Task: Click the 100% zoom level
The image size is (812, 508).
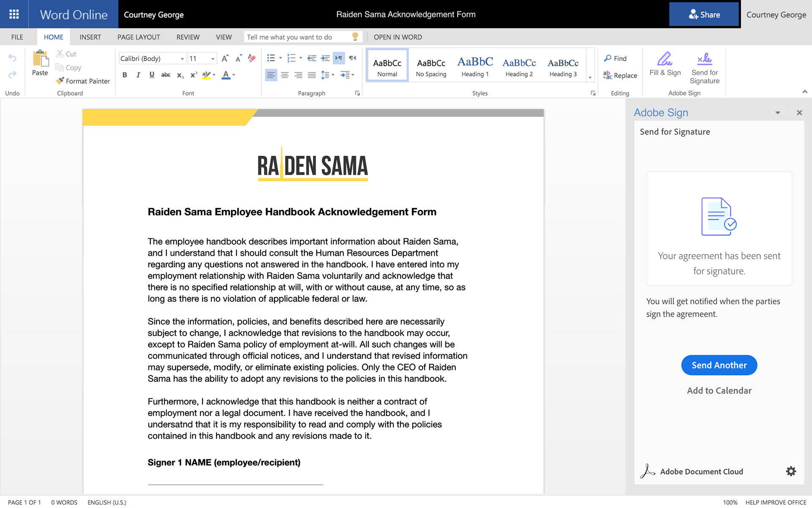Action: pos(730,502)
